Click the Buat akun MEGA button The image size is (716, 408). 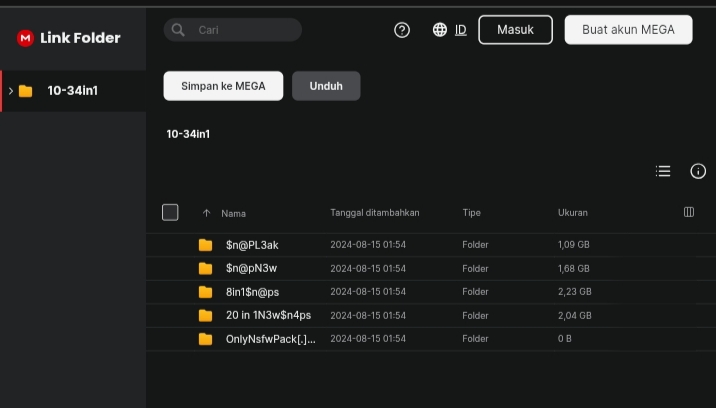click(628, 30)
